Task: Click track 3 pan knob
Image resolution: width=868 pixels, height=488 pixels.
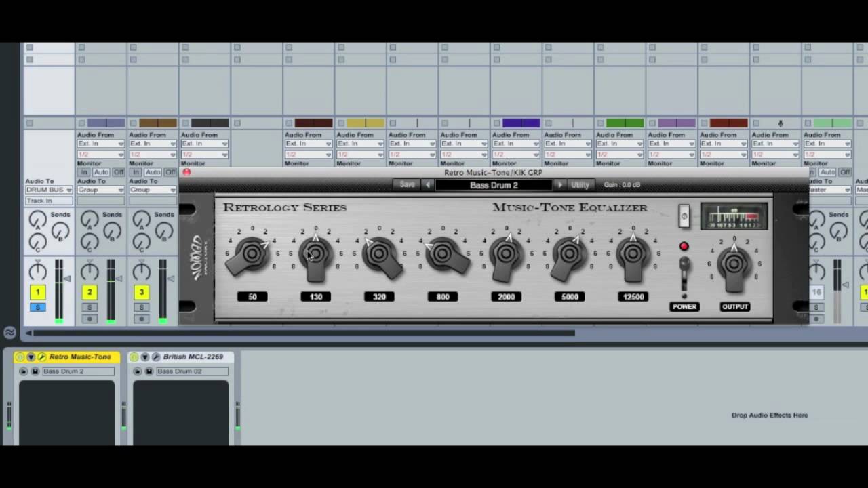Action: pyautogui.click(x=141, y=272)
